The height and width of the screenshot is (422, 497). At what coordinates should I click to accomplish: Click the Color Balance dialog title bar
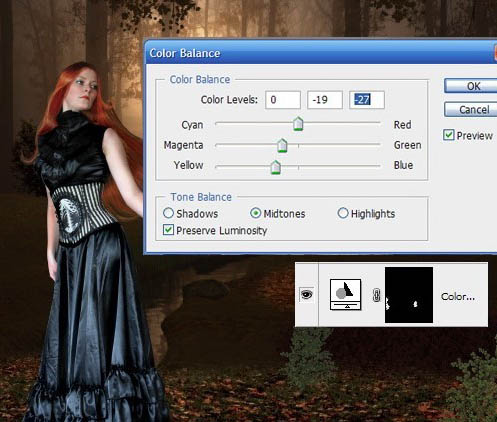pyautogui.click(x=321, y=53)
